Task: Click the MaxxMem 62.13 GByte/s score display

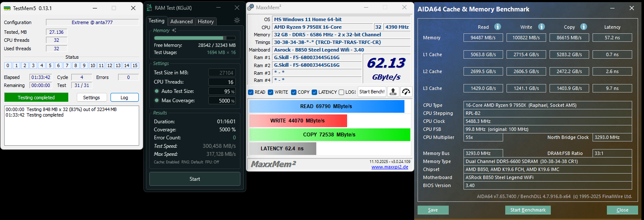Action: click(386, 68)
